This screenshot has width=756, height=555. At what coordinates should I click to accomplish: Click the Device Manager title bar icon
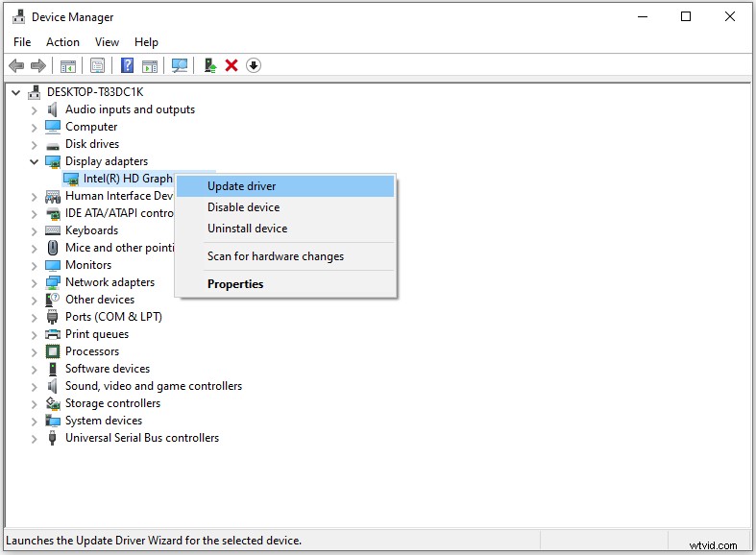point(19,17)
